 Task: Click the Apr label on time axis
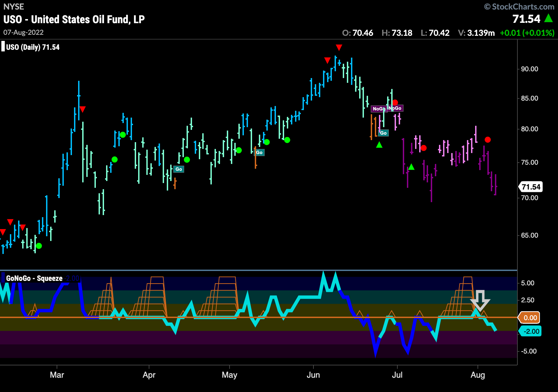point(149,375)
